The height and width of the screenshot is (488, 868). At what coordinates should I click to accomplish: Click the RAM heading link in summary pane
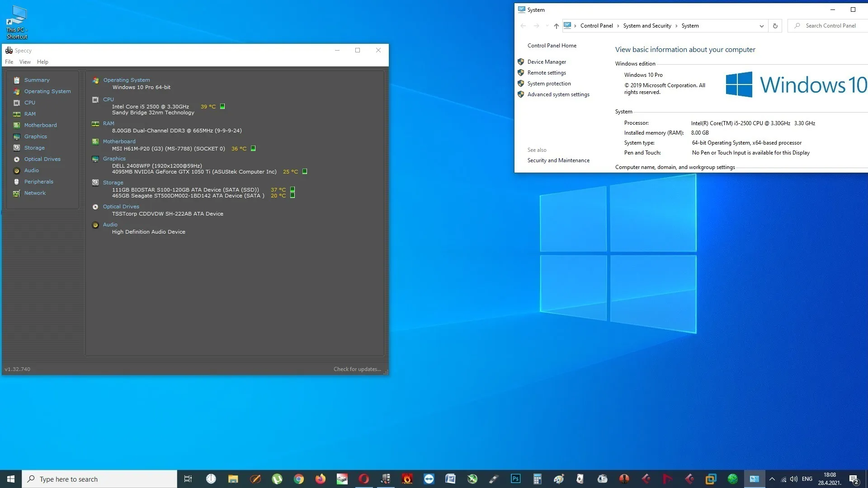click(x=108, y=123)
